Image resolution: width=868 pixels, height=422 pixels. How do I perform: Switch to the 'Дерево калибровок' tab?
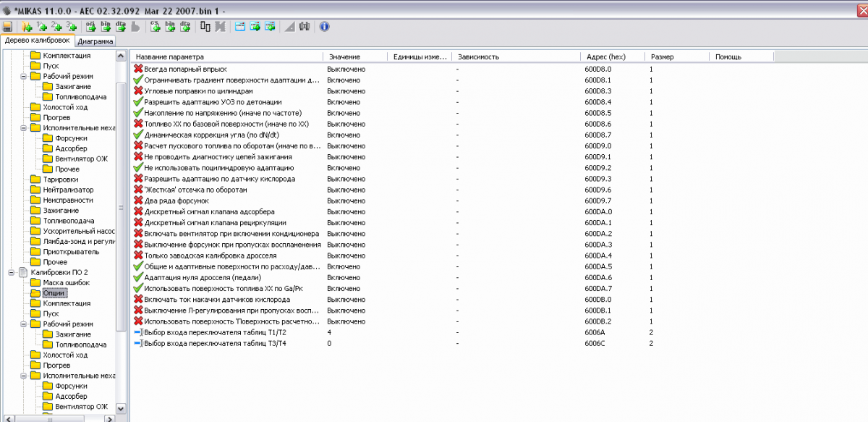pos(37,41)
